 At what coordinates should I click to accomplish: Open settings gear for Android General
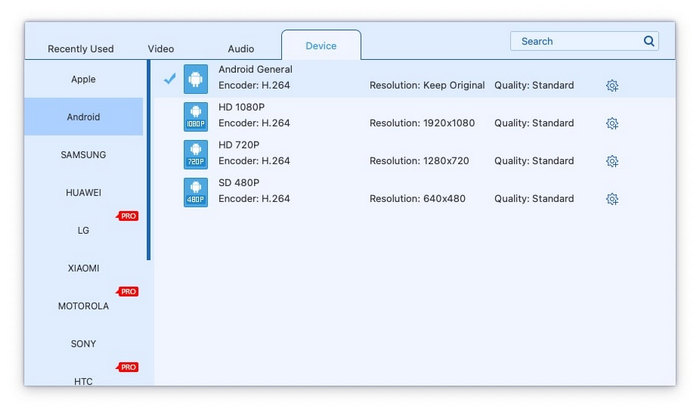(612, 86)
